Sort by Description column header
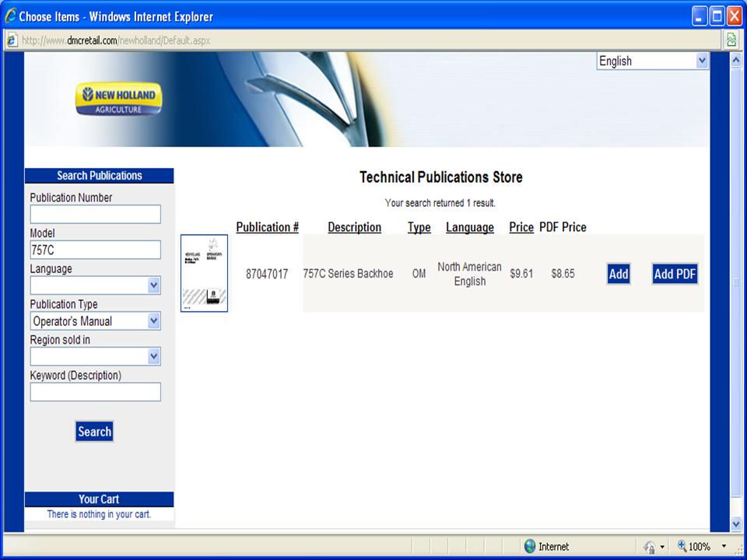Viewport: 747px width, 560px height. [355, 227]
